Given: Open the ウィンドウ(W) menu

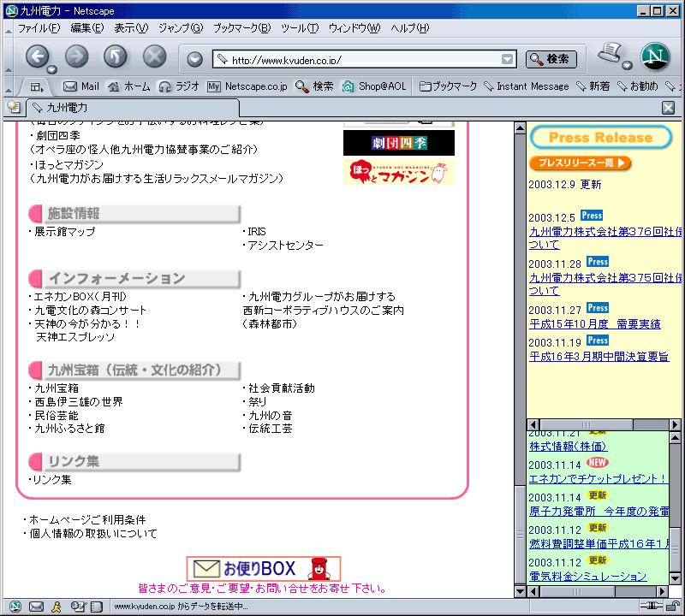Looking at the screenshot, I should tap(354, 28).
